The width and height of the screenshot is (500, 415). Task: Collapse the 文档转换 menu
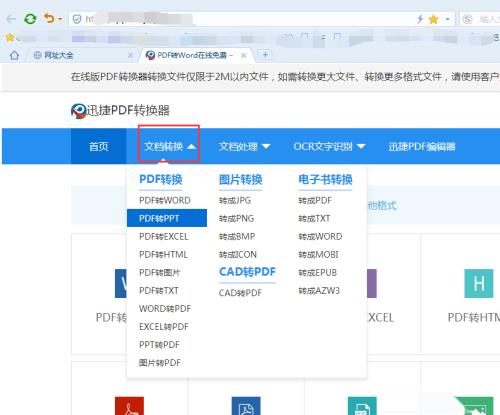point(169,146)
